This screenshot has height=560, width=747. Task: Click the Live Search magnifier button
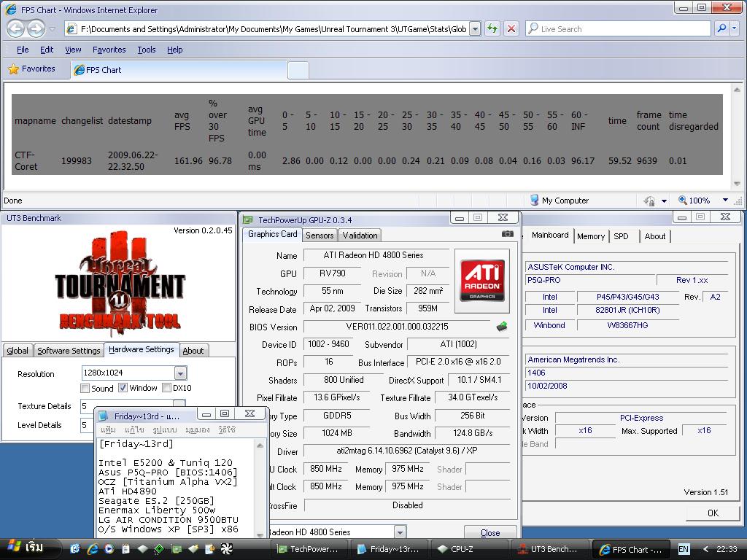pyautogui.click(x=721, y=28)
